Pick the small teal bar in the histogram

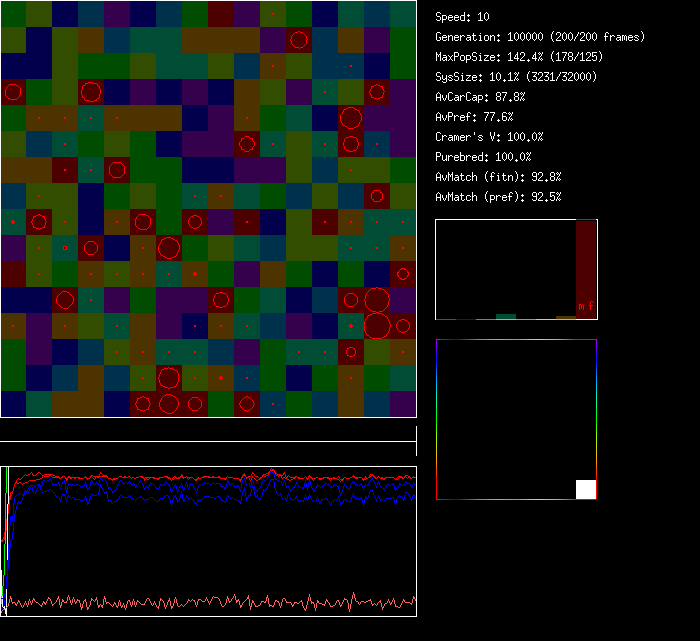pos(506,316)
